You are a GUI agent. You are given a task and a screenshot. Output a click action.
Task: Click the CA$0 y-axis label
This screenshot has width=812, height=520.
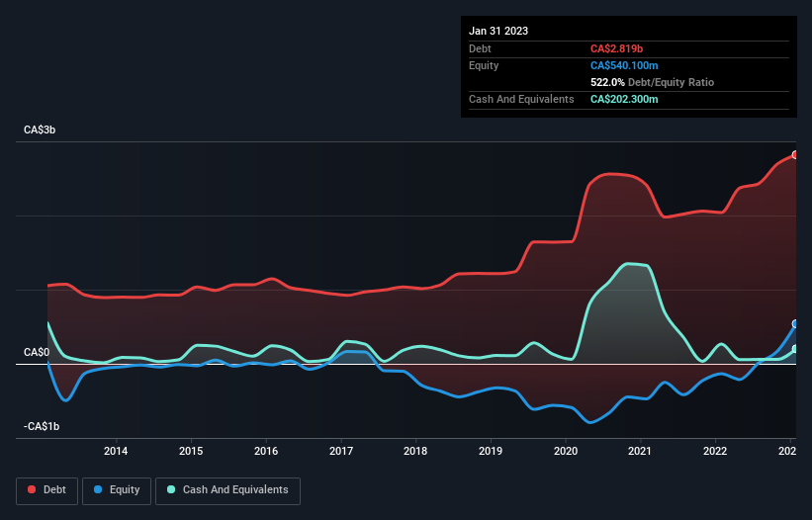[37, 352]
